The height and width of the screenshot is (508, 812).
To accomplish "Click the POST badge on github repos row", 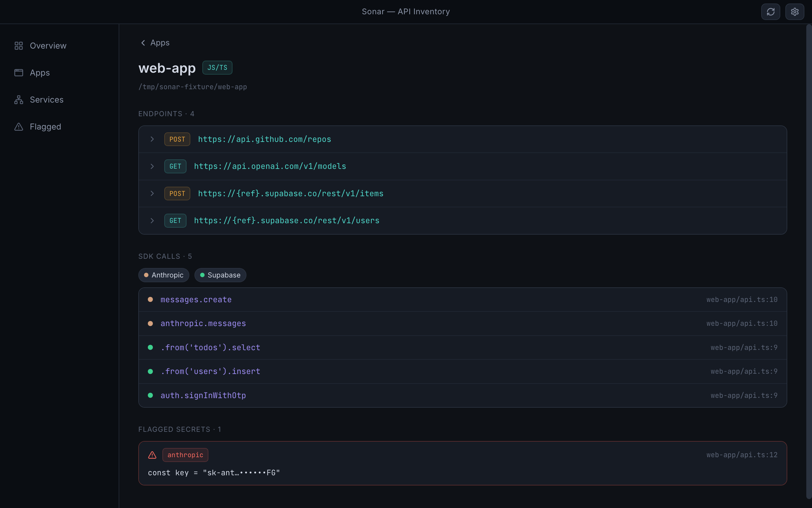I will (177, 139).
